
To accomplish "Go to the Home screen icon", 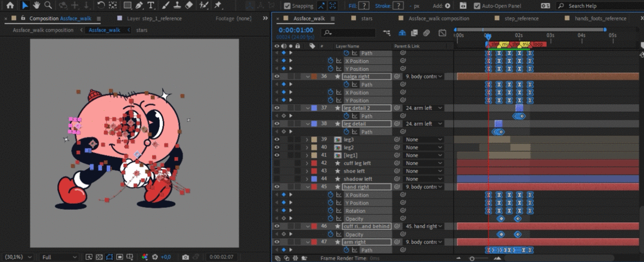I will [x=10, y=6].
